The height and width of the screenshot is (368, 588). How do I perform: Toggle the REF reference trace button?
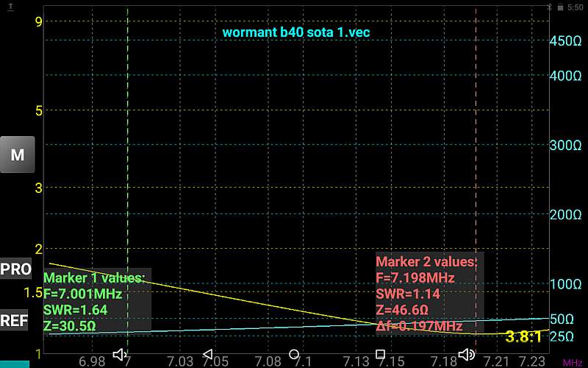(16, 321)
